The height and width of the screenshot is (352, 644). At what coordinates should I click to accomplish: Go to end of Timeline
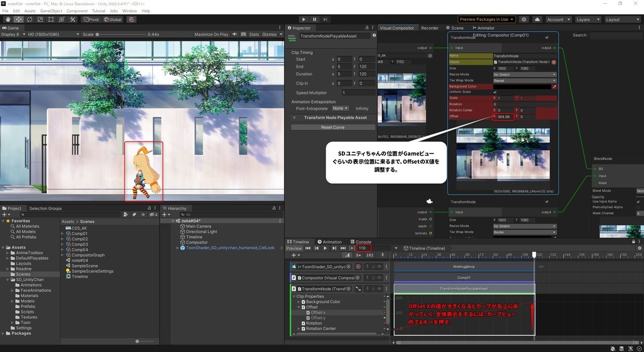point(343,248)
